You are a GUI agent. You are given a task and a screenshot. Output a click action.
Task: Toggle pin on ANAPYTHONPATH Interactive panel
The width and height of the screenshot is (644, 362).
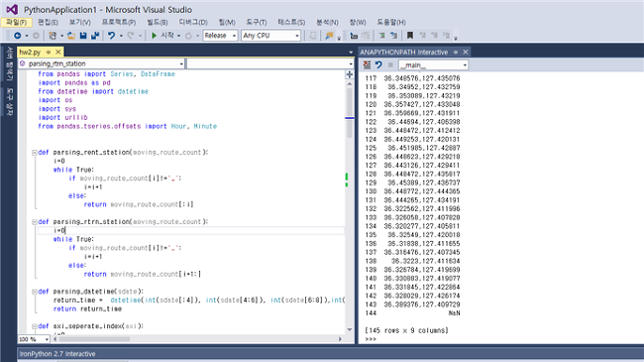point(456,53)
